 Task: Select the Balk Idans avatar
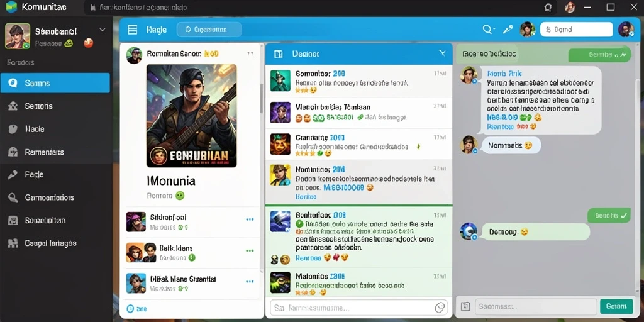pos(142,253)
